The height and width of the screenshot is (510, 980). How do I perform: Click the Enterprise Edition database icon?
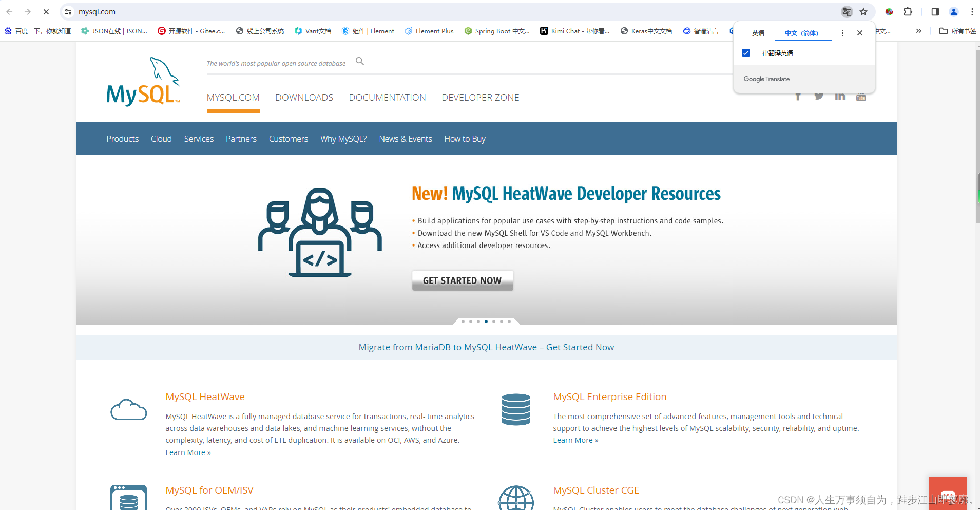(x=516, y=409)
